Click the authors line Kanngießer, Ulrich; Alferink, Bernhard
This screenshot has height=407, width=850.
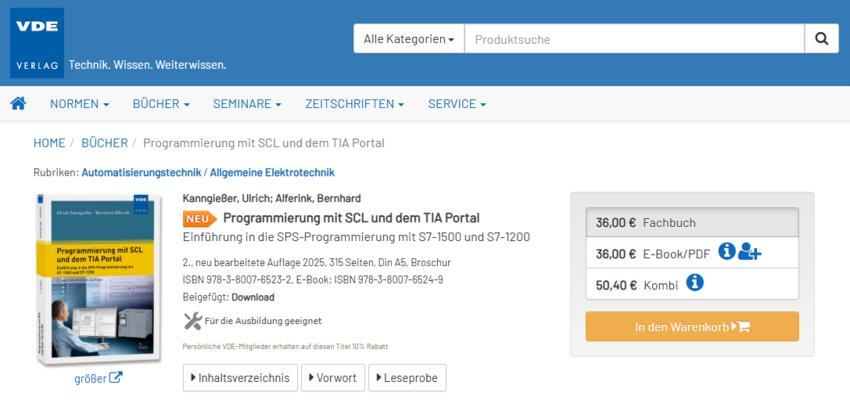[x=272, y=198]
